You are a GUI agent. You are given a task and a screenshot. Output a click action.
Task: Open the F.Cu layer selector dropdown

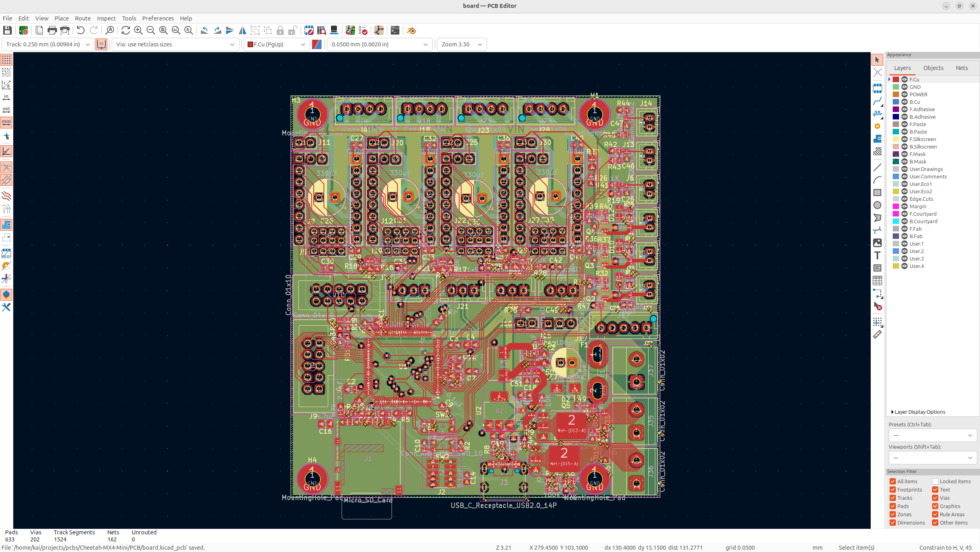click(x=276, y=44)
